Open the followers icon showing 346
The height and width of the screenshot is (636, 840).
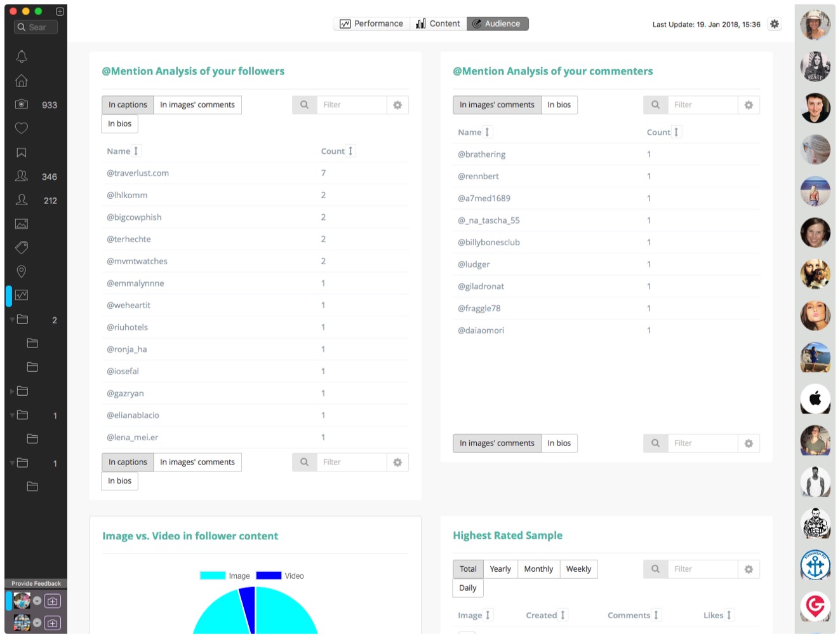tap(22, 176)
